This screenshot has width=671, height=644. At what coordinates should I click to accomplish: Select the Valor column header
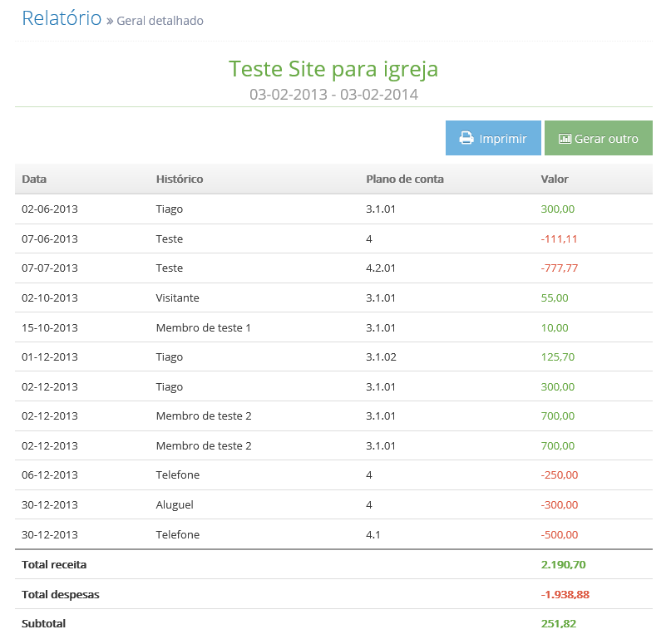pos(554,179)
